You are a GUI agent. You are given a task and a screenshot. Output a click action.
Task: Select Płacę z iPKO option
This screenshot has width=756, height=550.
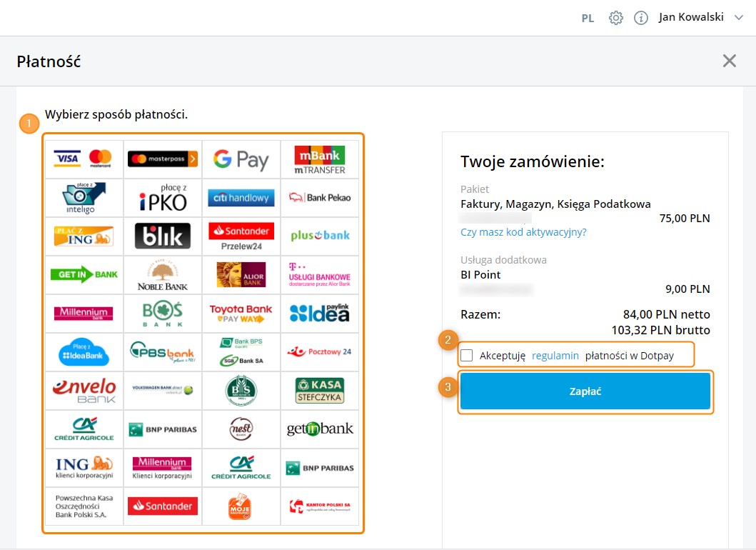click(x=163, y=198)
